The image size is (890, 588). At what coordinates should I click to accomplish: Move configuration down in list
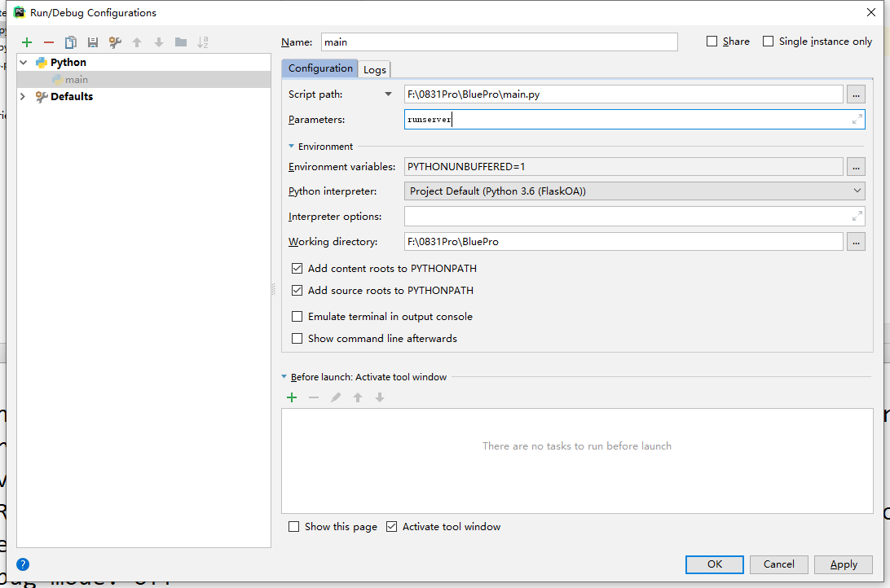159,42
